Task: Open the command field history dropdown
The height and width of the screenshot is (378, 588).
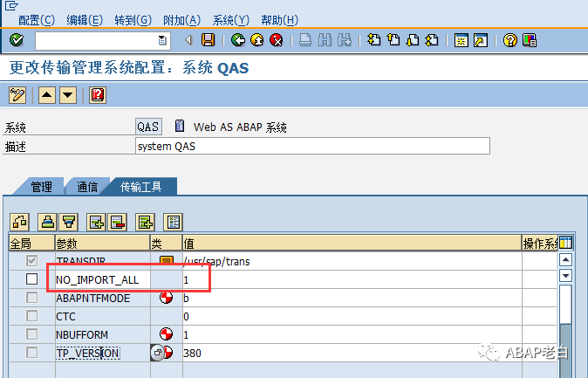Action: [162, 40]
